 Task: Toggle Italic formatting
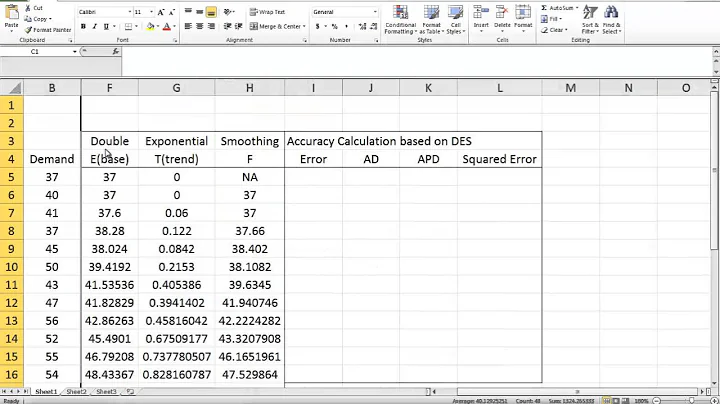coord(95,27)
